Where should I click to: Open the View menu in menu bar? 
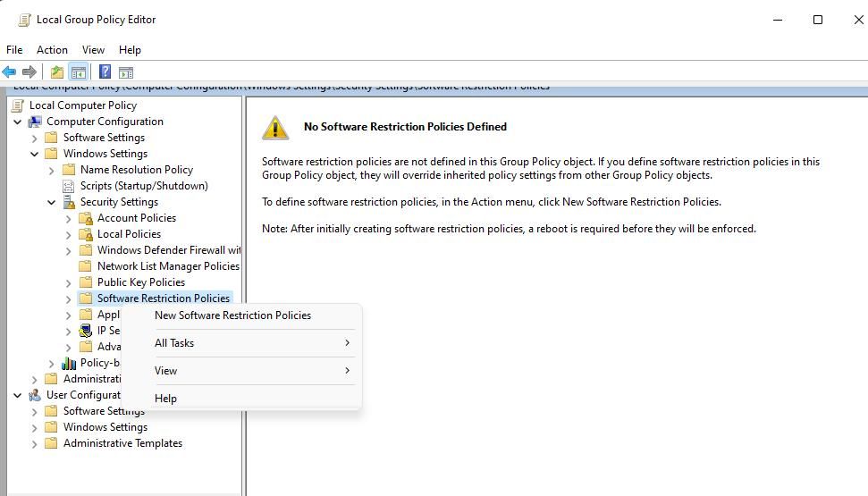[x=93, y=50]
